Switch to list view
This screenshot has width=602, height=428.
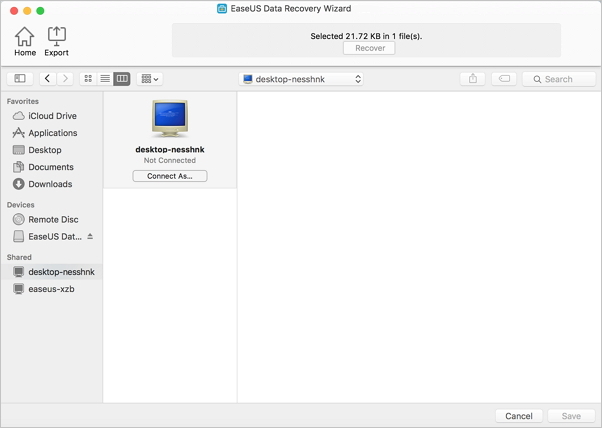[105, 79]
